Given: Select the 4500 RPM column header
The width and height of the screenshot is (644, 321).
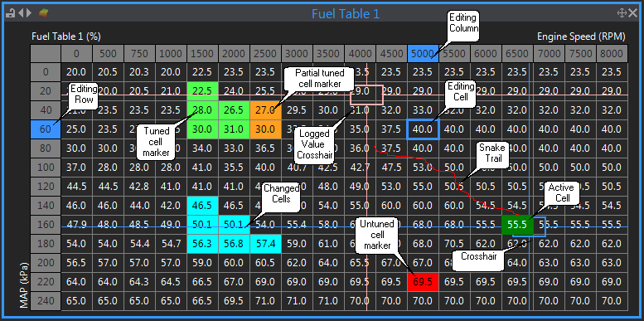Looking at the screenshot, I should coord(391,54).
